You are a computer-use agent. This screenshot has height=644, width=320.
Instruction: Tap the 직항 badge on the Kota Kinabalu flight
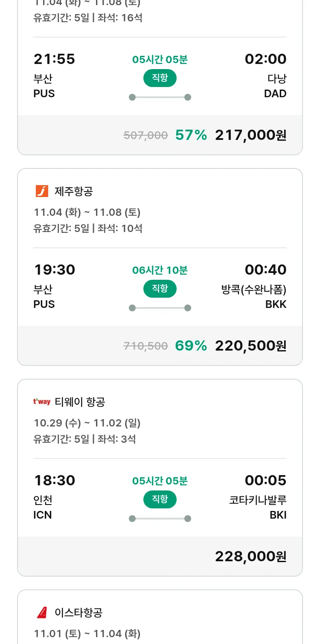point(160,500)
